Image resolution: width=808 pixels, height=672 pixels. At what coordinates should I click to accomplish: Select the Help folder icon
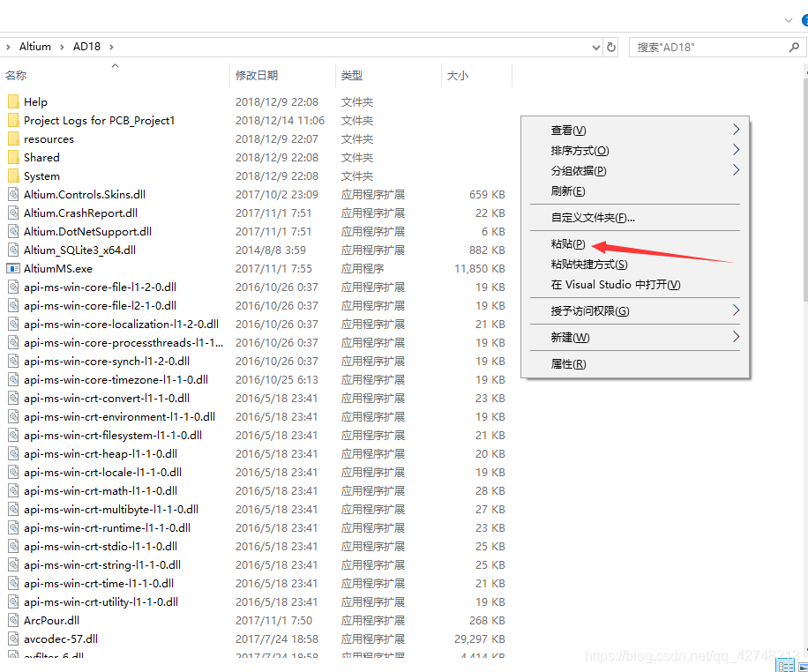[x=13, y=101]
